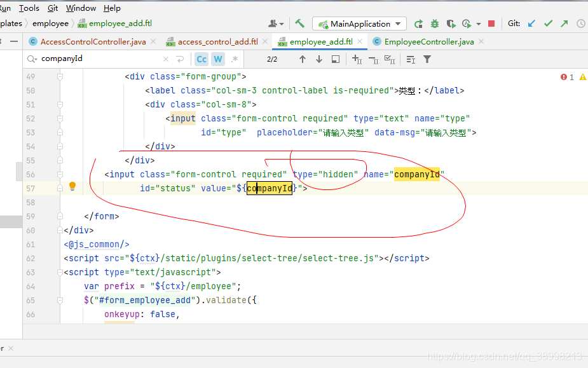This screenshot has height=368, width=588.
Task: Collapse fold marker on line 56
Action: point(60,174)
